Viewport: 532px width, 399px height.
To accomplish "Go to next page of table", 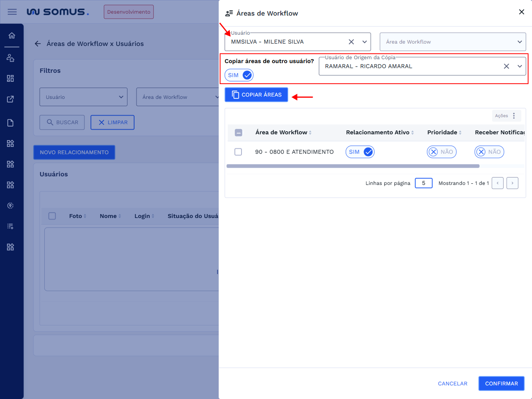I will pyautogui.click(x=512, y=183).
